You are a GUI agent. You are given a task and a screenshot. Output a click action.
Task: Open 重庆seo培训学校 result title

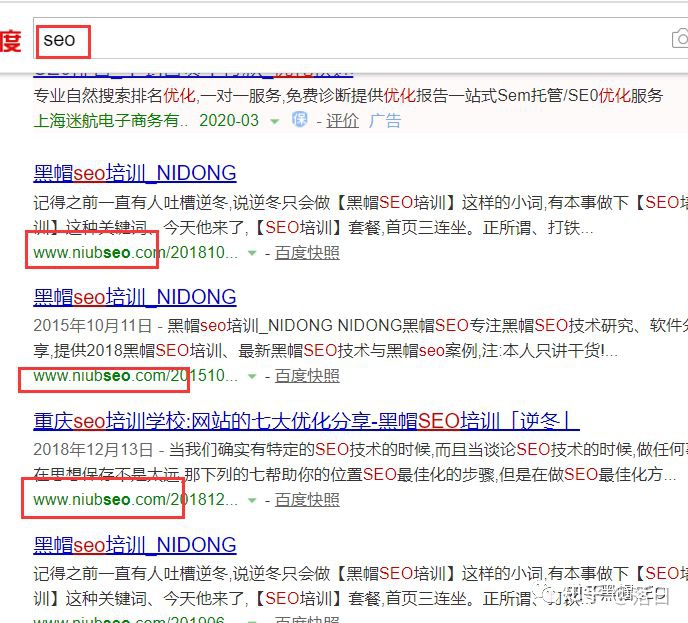[306, 421]
